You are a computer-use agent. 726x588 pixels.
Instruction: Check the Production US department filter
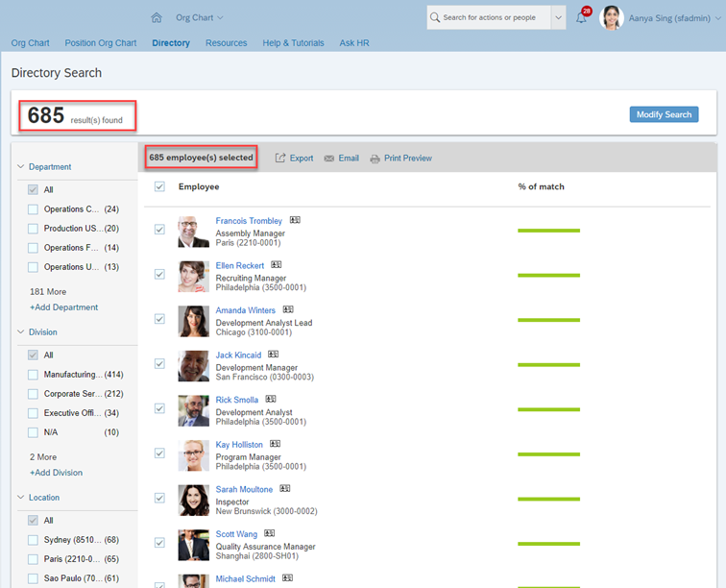coord(33,229)
